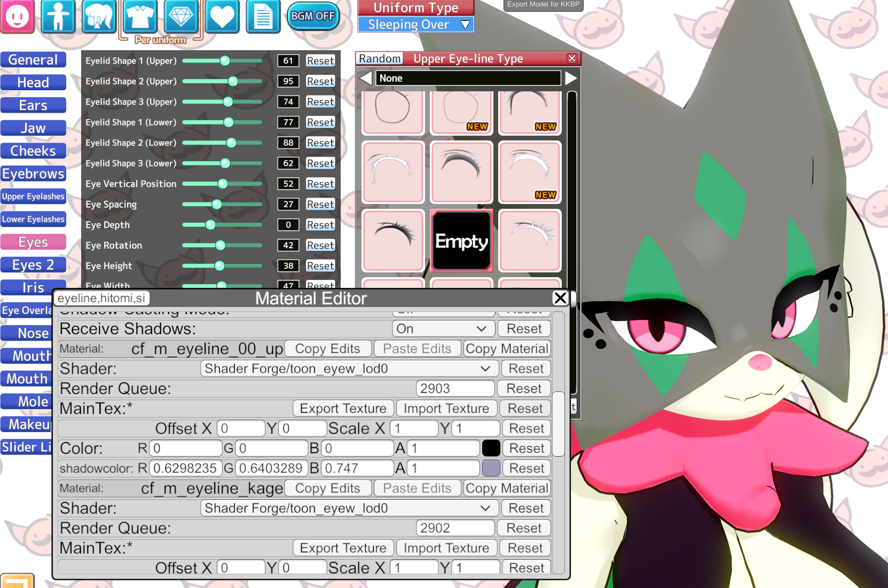Close the Material Editor window
The height and width of the screenshot is (588, 888).
tap(560, 298)
